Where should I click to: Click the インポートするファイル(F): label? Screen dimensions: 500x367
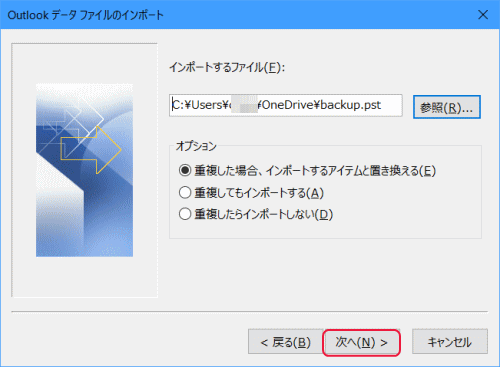click(x=227, y=67)
